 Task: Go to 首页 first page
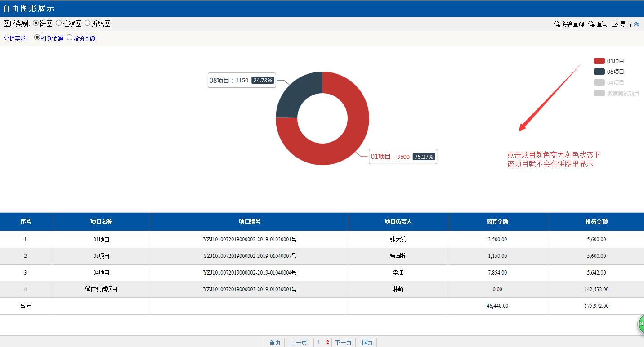point(275,342)
